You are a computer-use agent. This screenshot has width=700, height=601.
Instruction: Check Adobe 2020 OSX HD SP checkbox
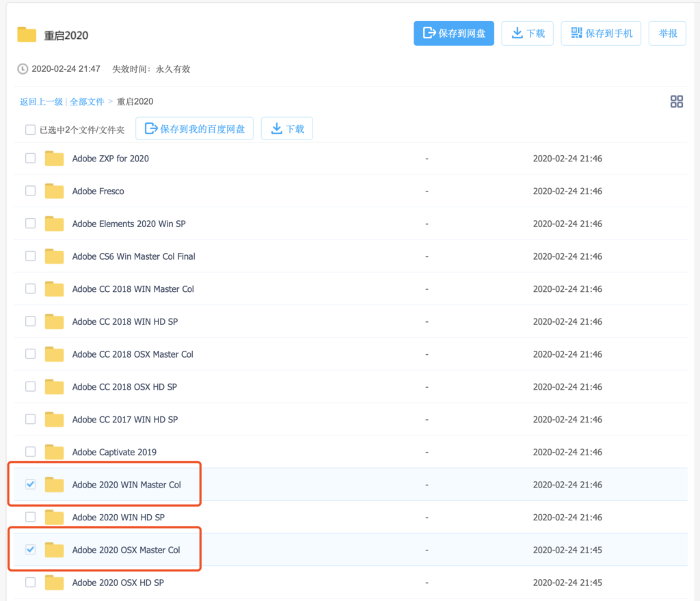[30, 583]
